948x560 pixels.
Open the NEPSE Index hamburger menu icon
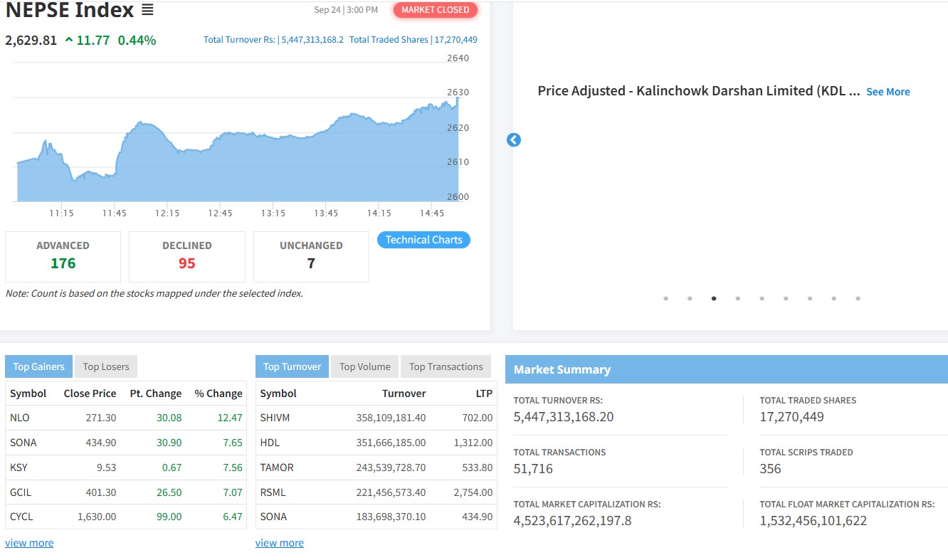pos(147,10)
